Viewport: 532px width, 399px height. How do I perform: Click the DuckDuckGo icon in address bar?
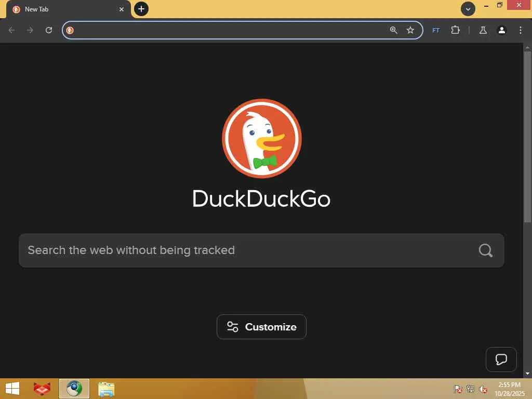70,30
